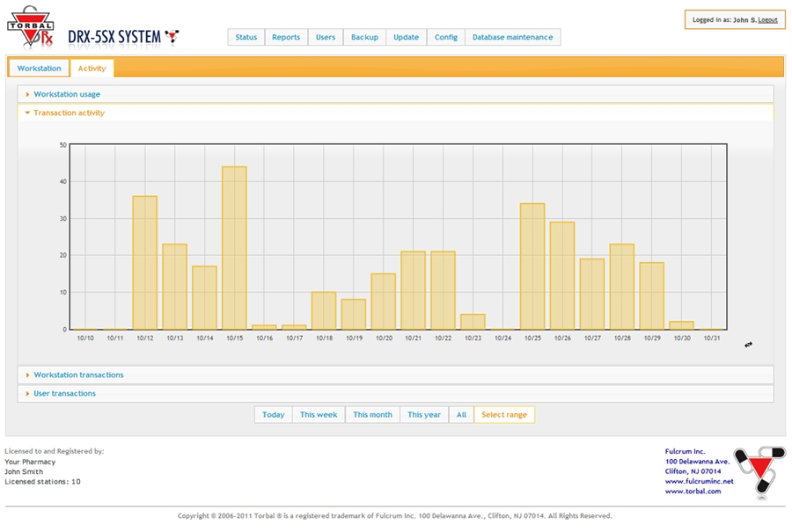Click the 40 y-axis value label
This screenshot has width=792, height=532.
[x=63, y=181]
